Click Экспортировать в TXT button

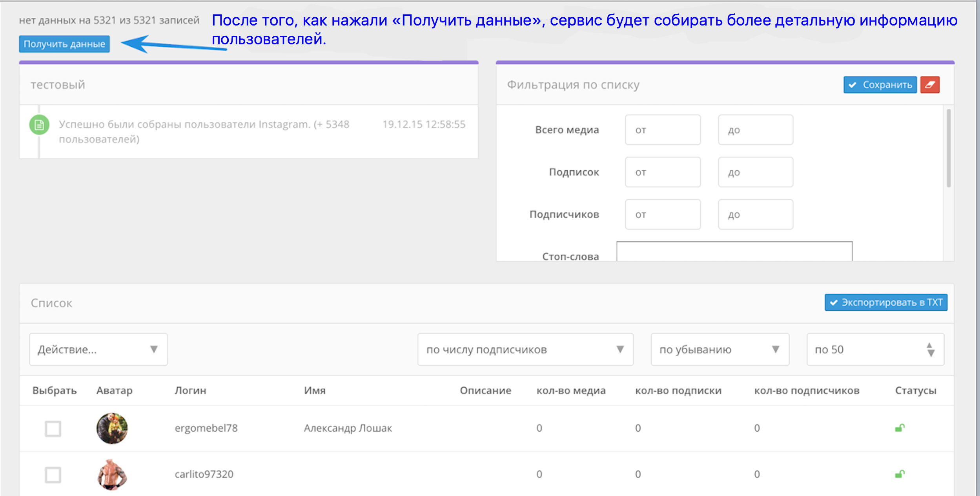[x=885, y=303]
